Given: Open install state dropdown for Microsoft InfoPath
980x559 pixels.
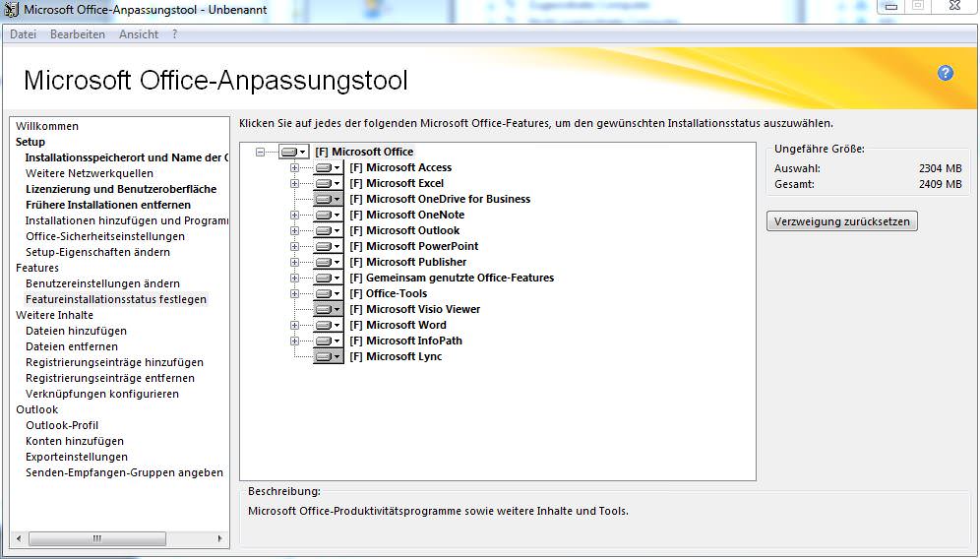Looking at the screenshot, I should tap(328, 341).
